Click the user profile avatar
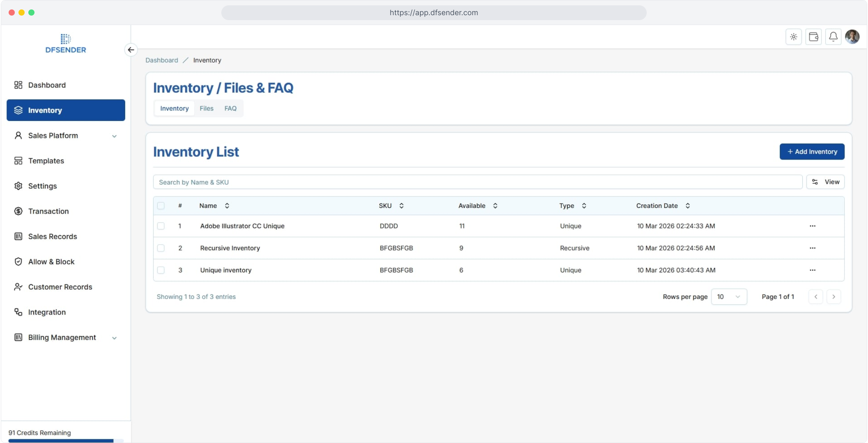The image size is (868, 443). tap(852, 37)
